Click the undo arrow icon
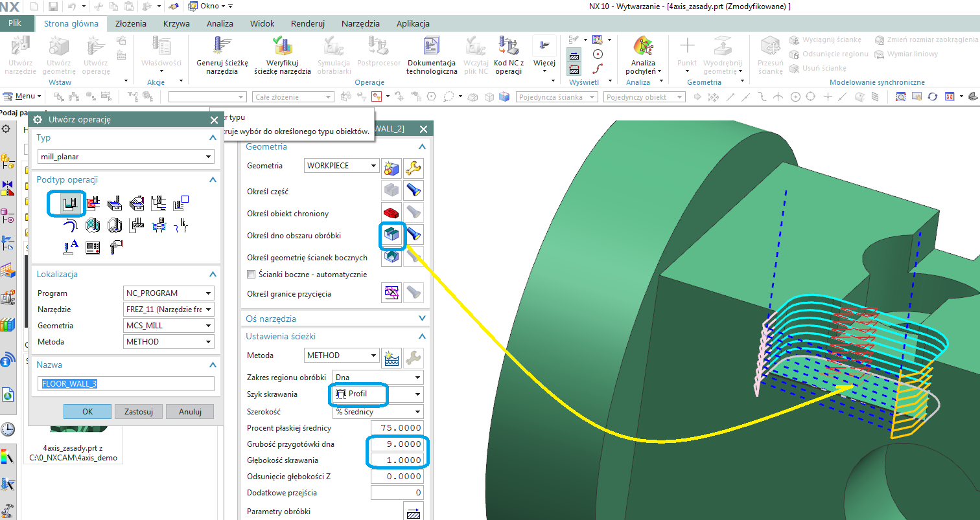The width and height of the screenshot is (980, 520). pos(71,6)
